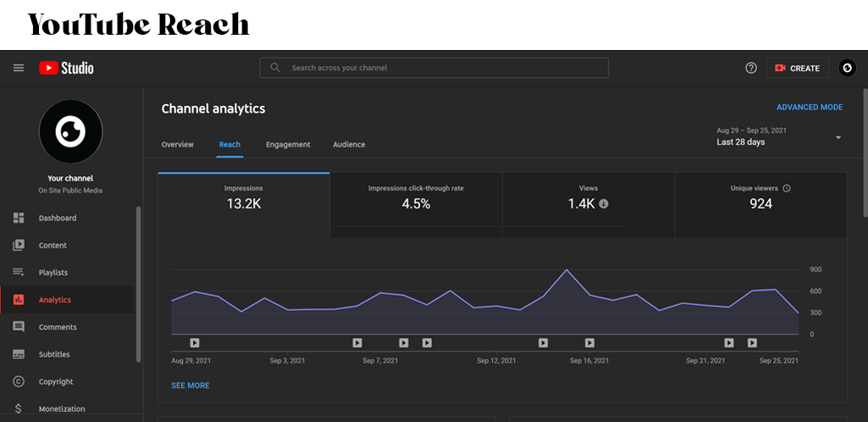Click the CREATE video button

pos(798,68)
